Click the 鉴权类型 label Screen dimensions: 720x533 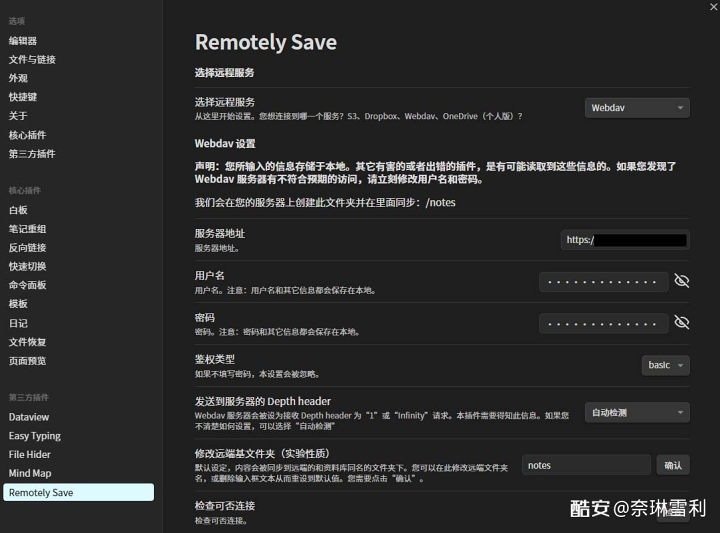[214, 359]
